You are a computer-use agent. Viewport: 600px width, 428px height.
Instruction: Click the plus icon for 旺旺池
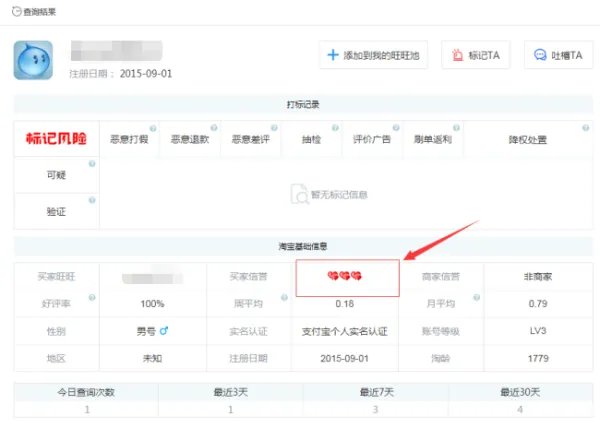coord(333,55)
